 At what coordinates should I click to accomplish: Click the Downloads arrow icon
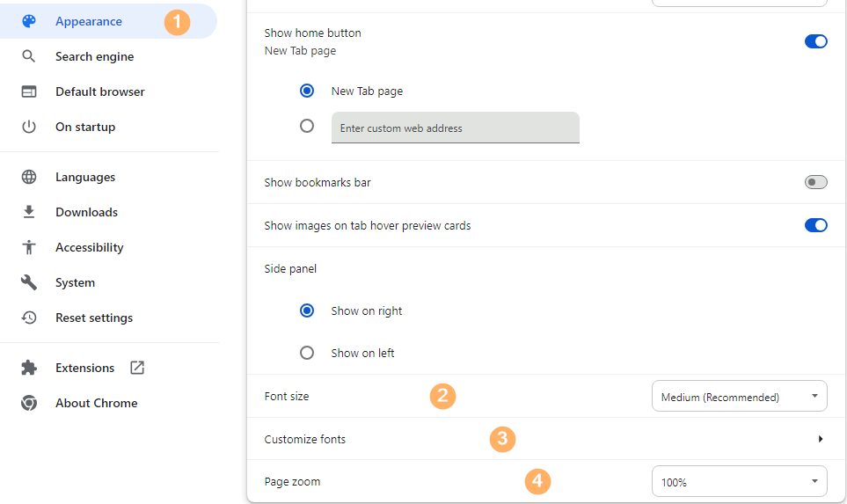(29, 212)
